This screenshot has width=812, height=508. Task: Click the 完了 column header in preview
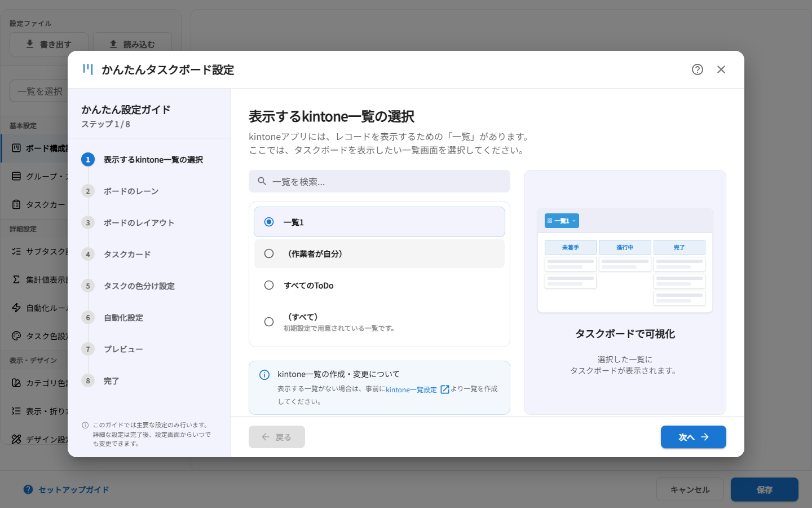(x=679, y=247)
